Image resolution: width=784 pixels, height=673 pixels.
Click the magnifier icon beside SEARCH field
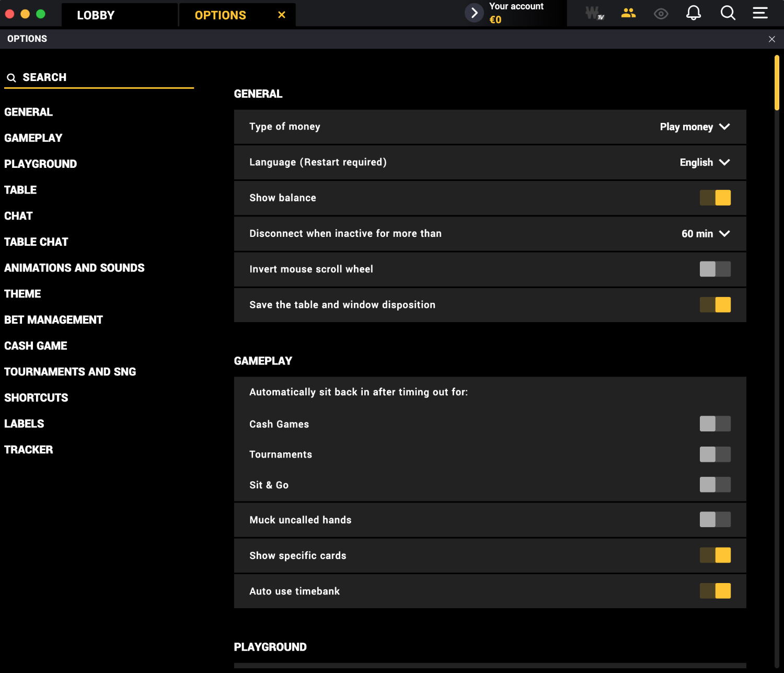[x=11, y=77]
